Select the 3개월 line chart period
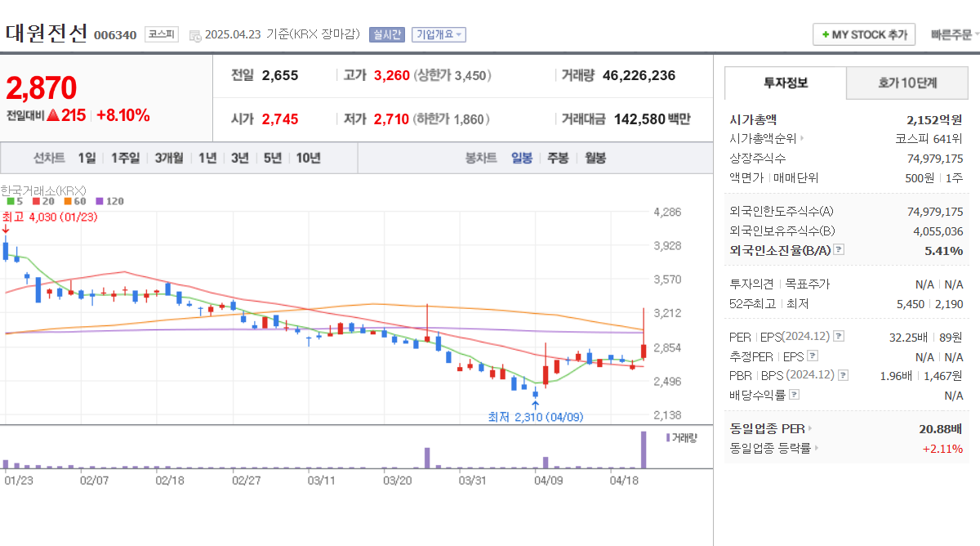The width and height of the screenshot is (980, 546). 169,158
